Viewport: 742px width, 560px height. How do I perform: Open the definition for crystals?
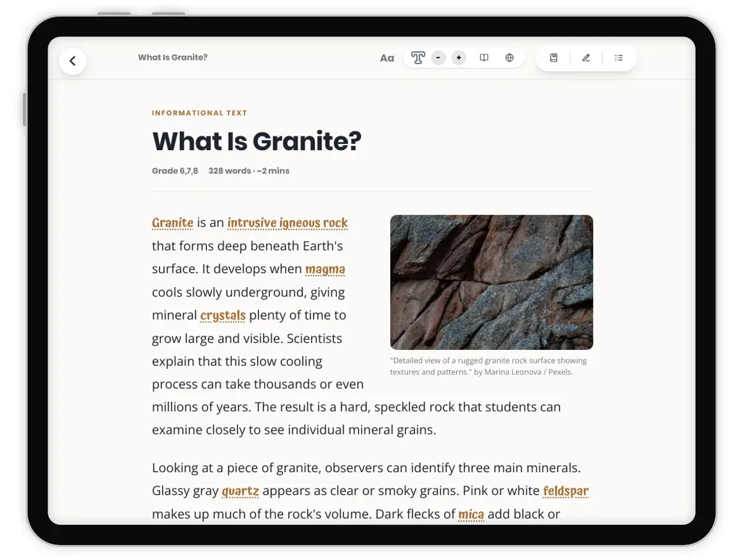tap(223, 316)
